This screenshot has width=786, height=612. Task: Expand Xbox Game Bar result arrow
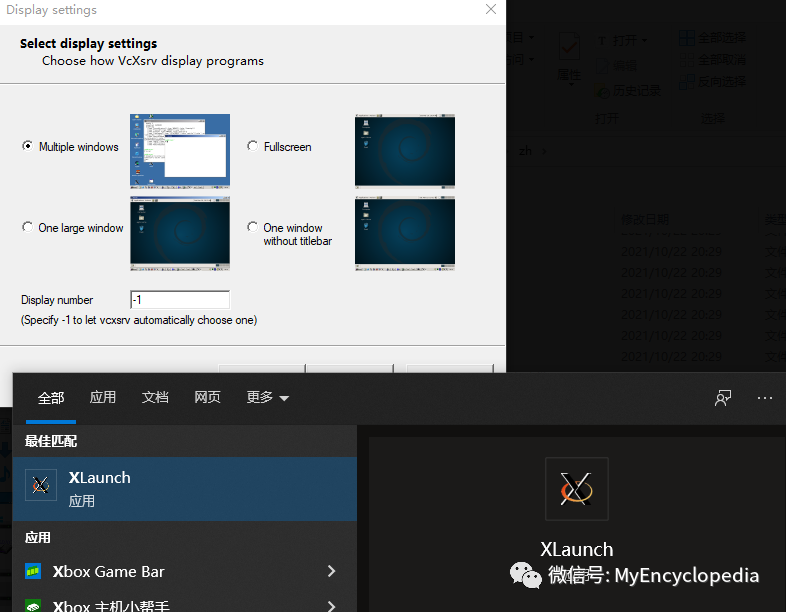click(x=331, y=571)
